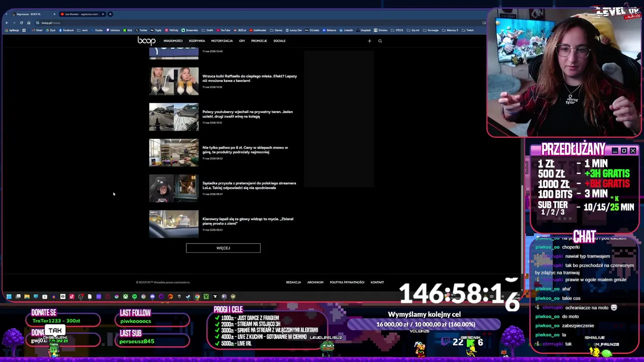Open article about sąsiadka and LoLa streamer
Image resolution: width=644 pixels, height=362 pixels.
coord(249,186)
